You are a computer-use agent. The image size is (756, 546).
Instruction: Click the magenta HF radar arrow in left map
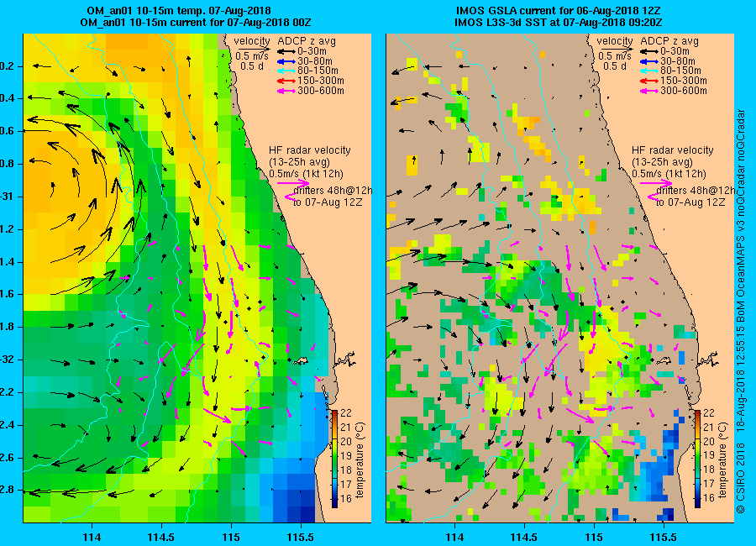[293, 183]
